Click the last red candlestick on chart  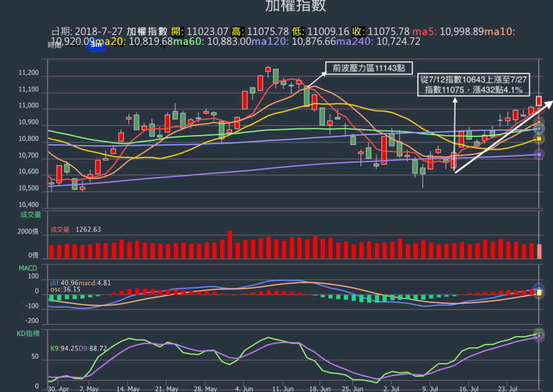539,101
